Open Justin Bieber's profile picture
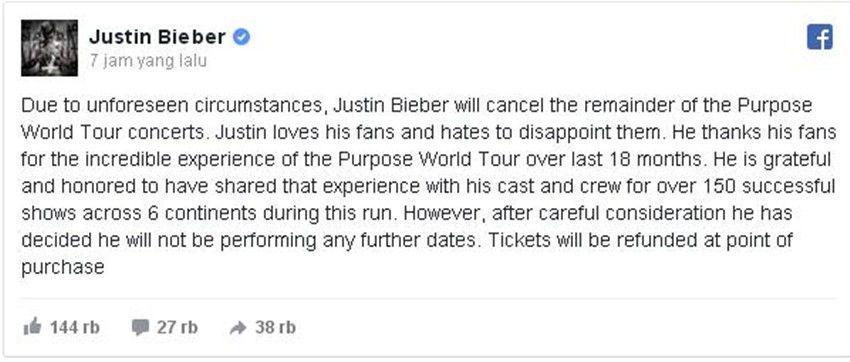The width and height of the screenshot is (850, 362). pos(49,48)
